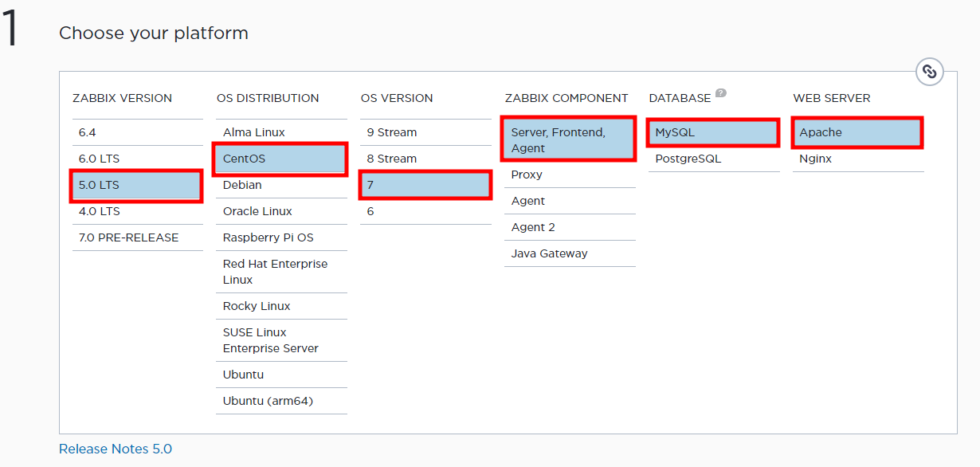The width and height of the screenshot is (980, 467).
Task: Select Ubuntu (arm64) distribution
Action: (x=281, y=401)
